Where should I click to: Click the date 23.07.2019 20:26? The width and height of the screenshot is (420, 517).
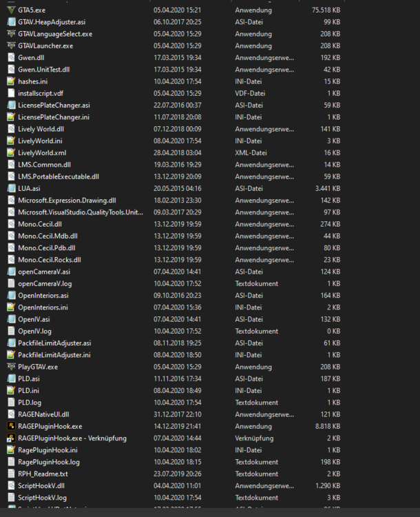click(177, 474)
